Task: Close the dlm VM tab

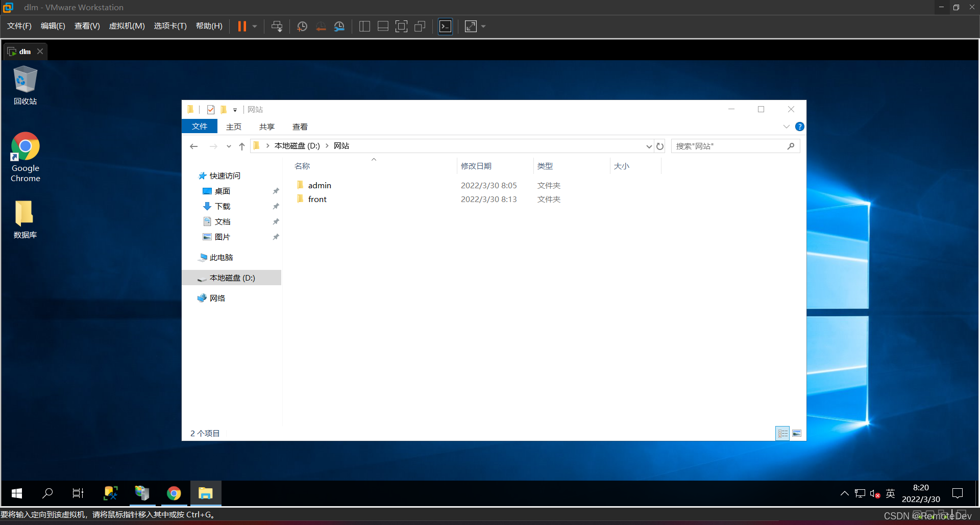Action: pyautogui.click(x=40, y=52)
